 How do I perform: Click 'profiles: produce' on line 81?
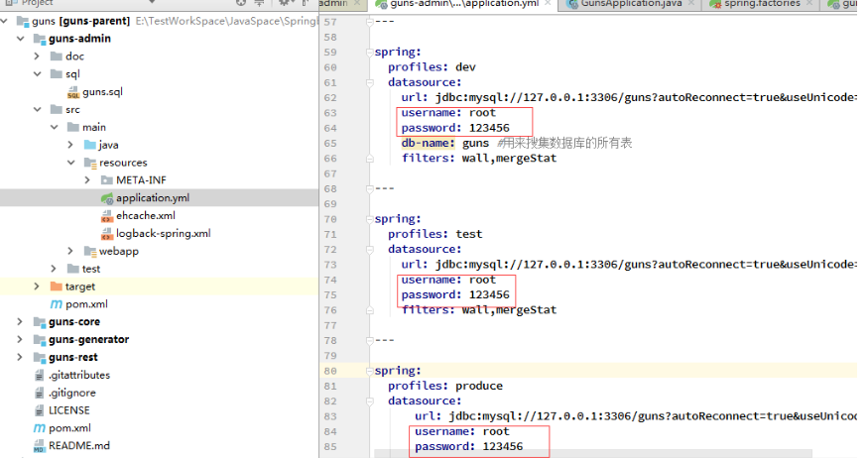pos(445,386)
